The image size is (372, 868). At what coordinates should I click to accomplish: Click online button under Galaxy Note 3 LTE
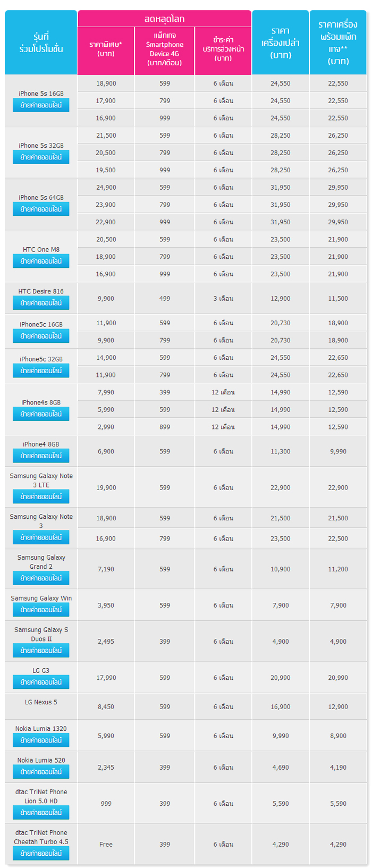[41, 496]
